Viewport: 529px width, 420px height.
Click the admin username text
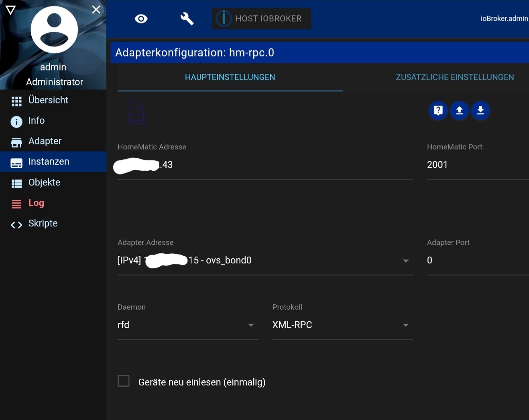click(x=53, y=67)
